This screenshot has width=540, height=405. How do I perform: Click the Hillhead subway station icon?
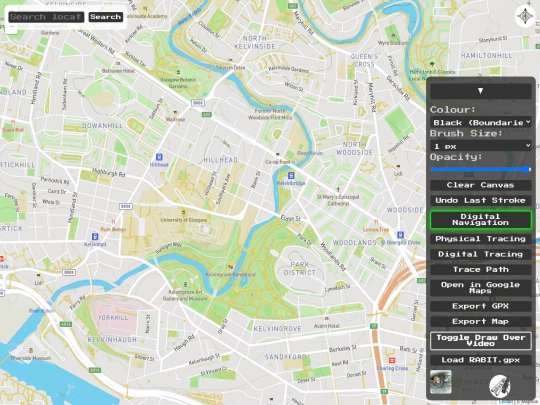click(x=159, y=157)
